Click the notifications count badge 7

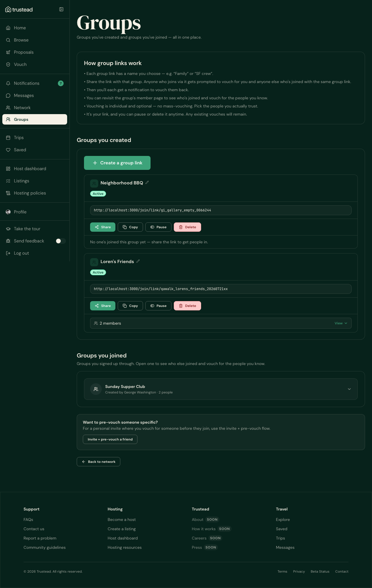[x=61, y=83]
